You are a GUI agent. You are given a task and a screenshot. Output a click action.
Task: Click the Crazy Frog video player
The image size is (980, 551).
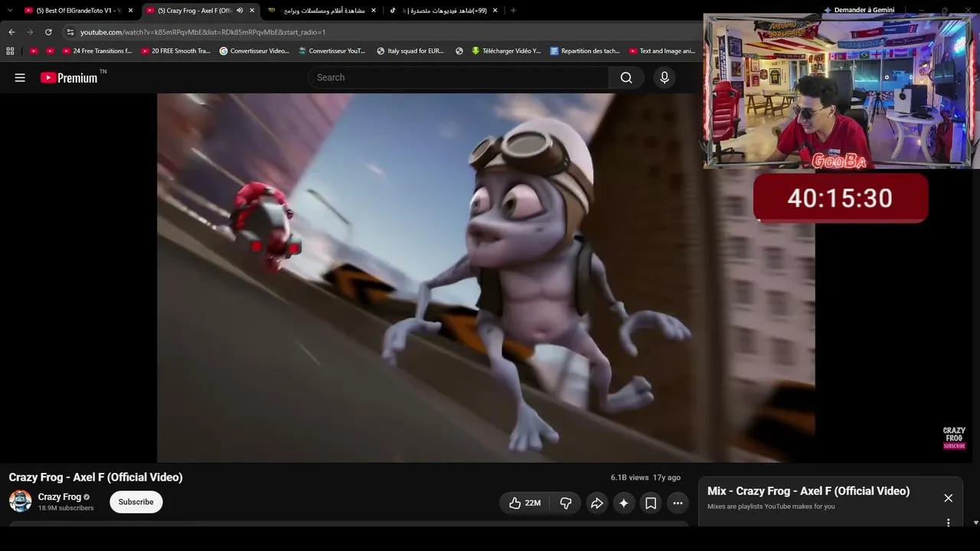486,278
